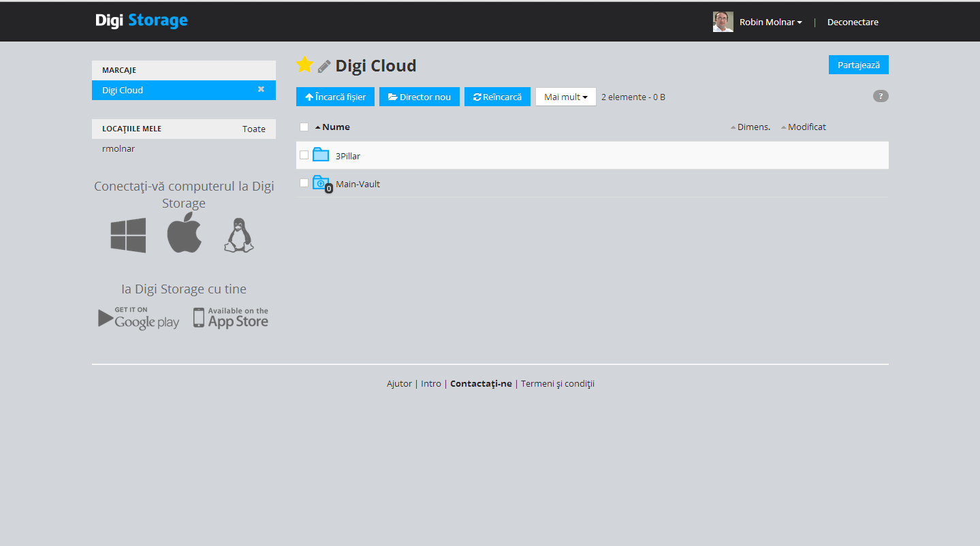This screenshot has height=546, width=980.
Task: Sort the list by Dimens. column
Action: 750,127
